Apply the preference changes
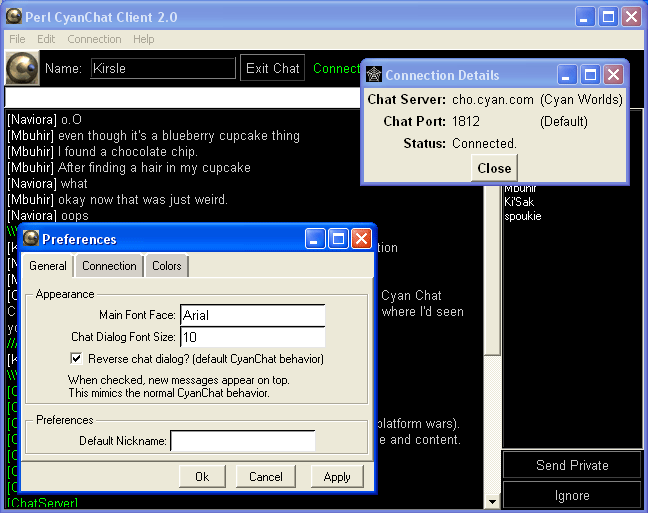The width and height of the screenshot is (648, 513). pyautogui.click(x=337, y=477)
